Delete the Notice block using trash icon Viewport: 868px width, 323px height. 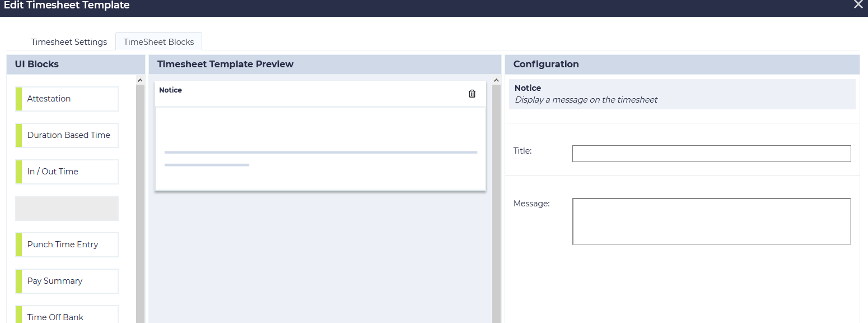[472, 94]
